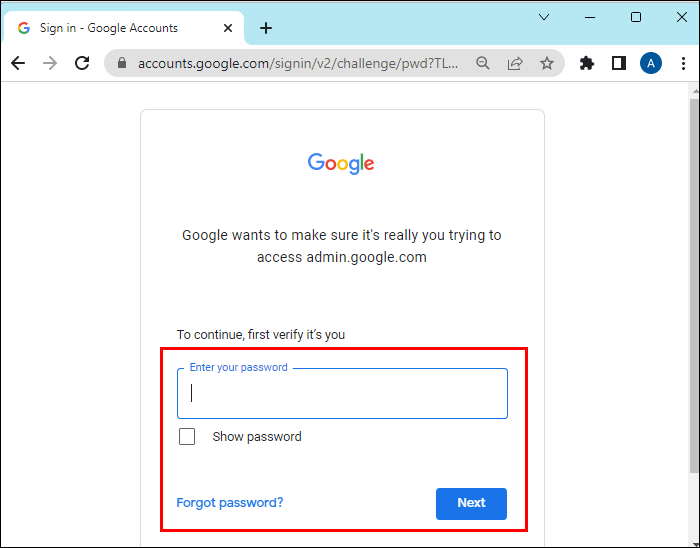The image size is (700, 548).
Task: Open the Chrome three-dot menu
Action: (x=683, y=63)
